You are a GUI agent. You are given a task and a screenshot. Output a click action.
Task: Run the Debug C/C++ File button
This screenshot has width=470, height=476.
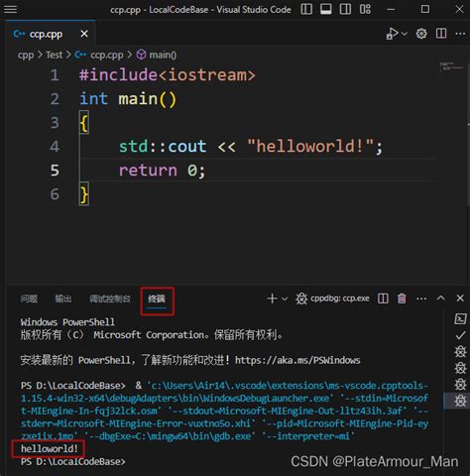[393, 34]
